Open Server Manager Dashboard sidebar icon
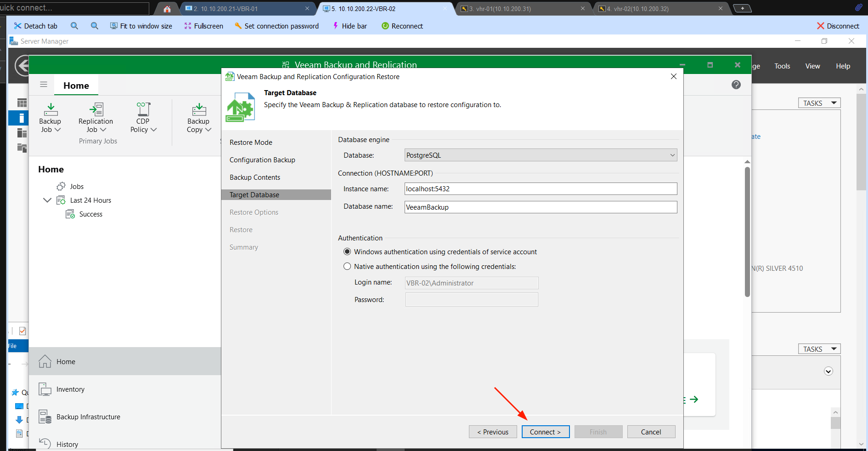This screenshot has width=868, height=451. click(x=22, y=103)
